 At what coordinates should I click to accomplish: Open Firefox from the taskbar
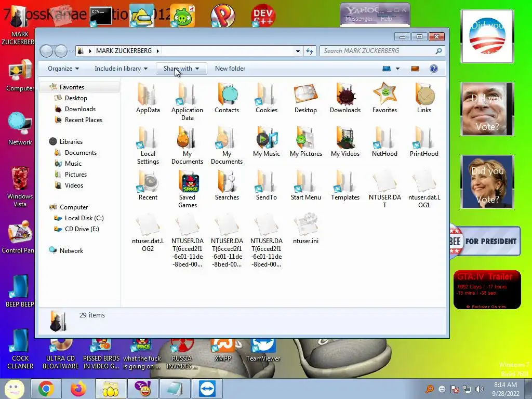click(x=78, y=389)
